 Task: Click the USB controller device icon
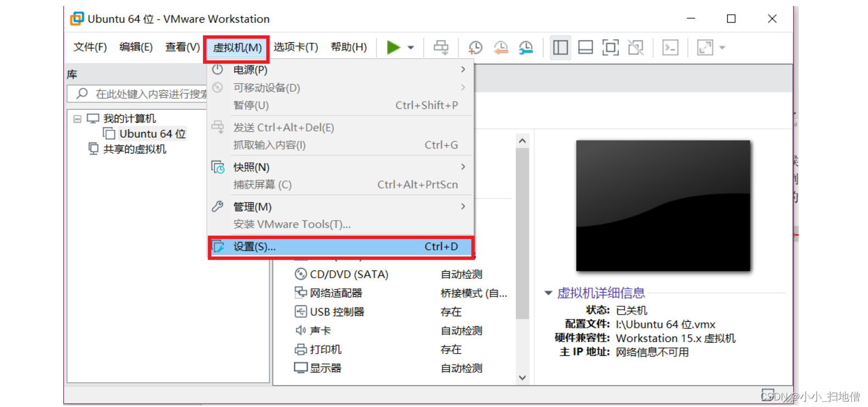click(301, 311)
